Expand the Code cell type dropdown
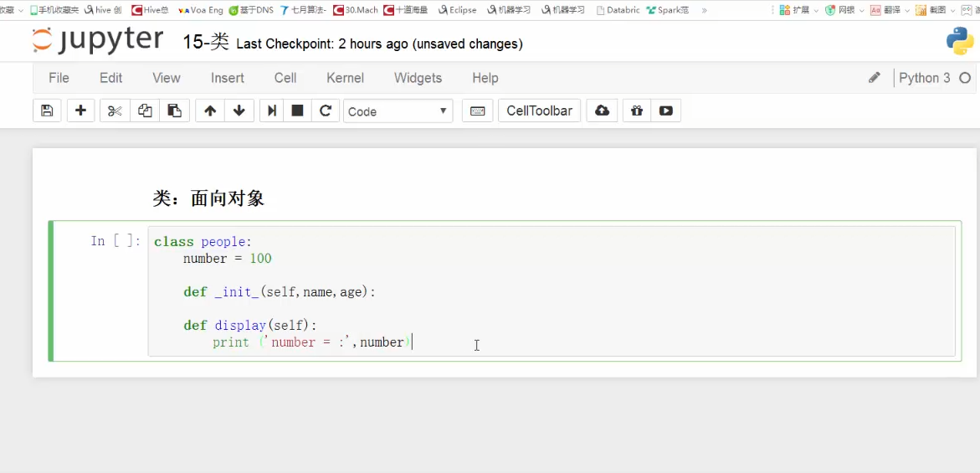This screenshot has height=473, width=980. tap(398, 111)
